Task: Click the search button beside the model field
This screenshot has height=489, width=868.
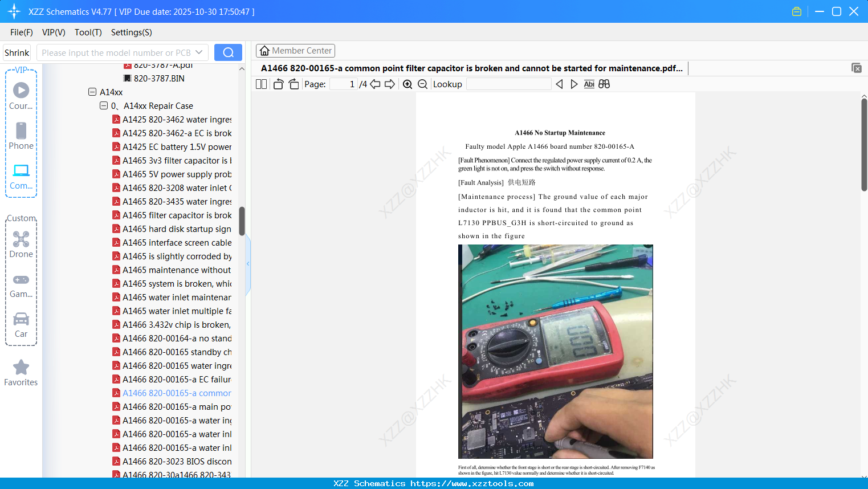Action: pyautogui.click(x=228, y=52)
